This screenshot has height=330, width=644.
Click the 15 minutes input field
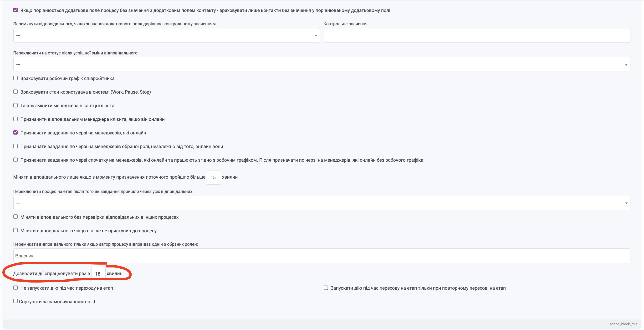pyautogui.click(x=213, y=177)
